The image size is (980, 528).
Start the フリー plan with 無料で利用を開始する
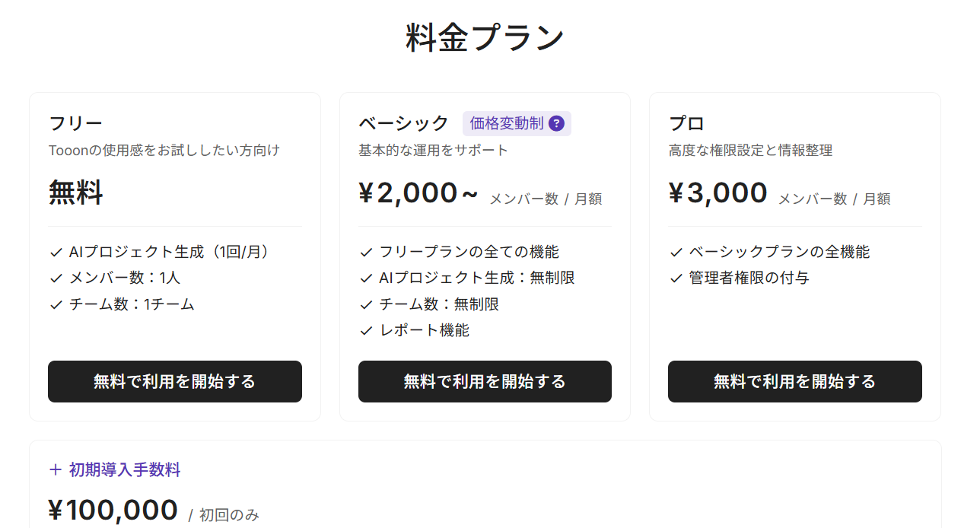pos(175,381)
